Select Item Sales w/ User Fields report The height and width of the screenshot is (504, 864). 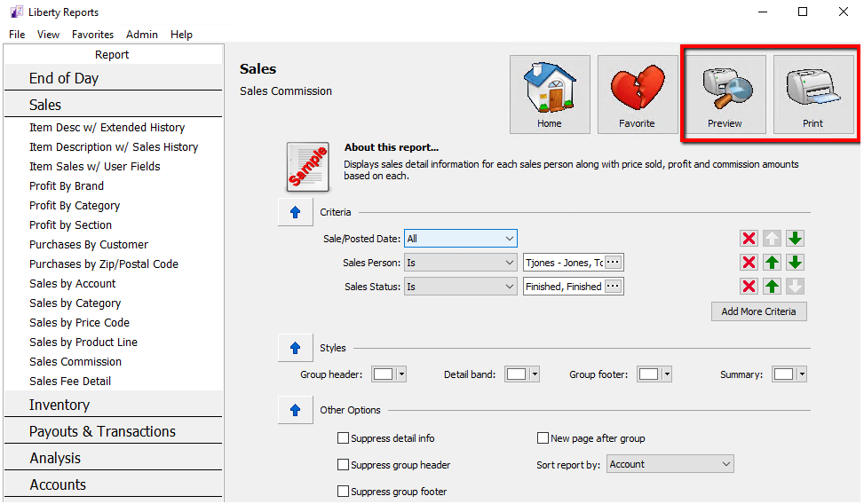coord(95,166)
